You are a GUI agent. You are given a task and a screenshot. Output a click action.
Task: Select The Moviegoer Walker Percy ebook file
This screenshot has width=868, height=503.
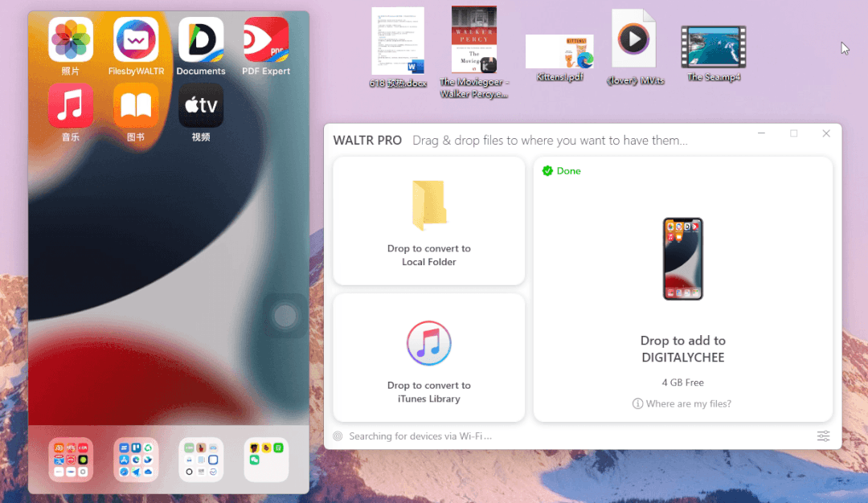(474, 52)
